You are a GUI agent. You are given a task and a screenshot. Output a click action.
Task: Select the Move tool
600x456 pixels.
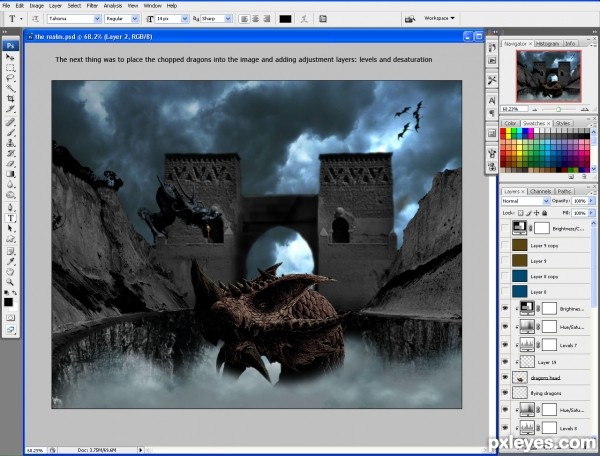click(10, 57)
